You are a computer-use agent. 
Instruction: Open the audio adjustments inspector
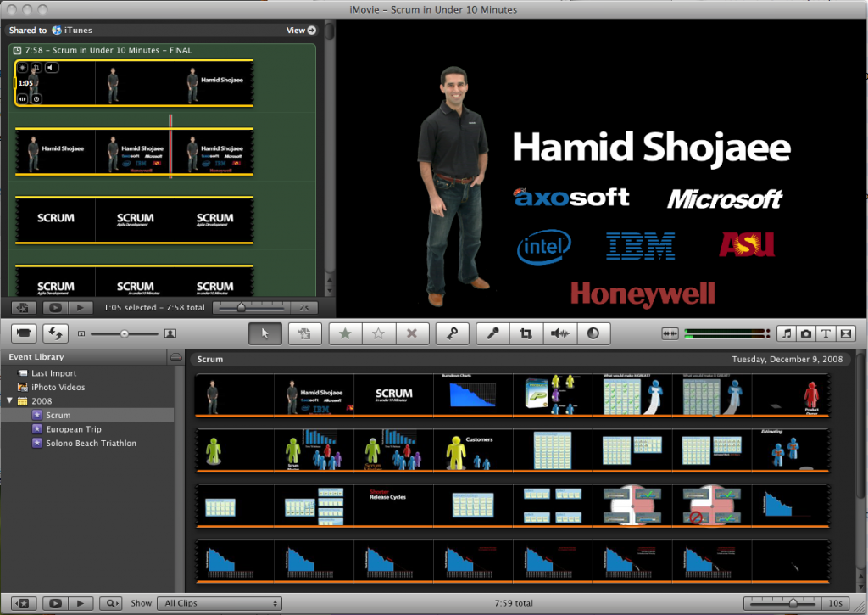pos(559,333)
